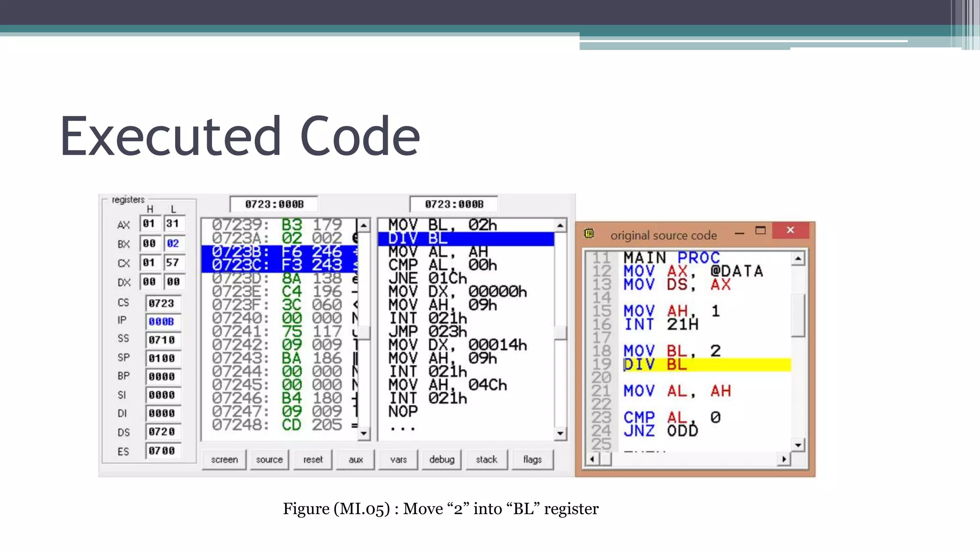The image size is (980, 551).
Task: Click the original source code window icon
Action: point(589,233)
